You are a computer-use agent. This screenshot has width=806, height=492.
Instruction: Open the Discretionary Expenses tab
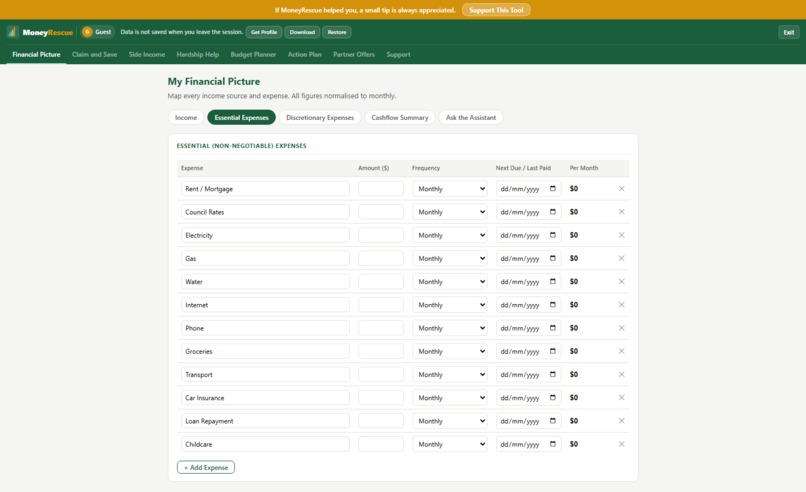point(320,117)
